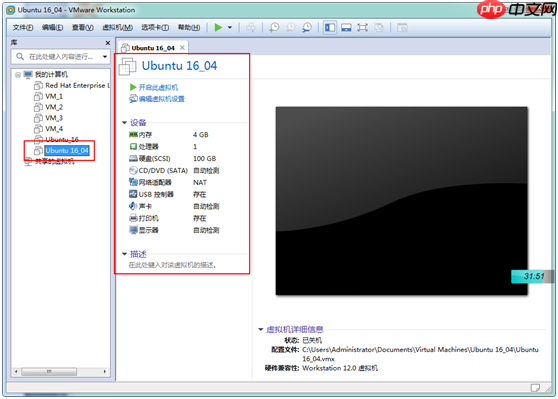This screenshot has height=399, width=558.
Task: Click the CD/DVD (SATA) device icon
Action: click(133, 170)
